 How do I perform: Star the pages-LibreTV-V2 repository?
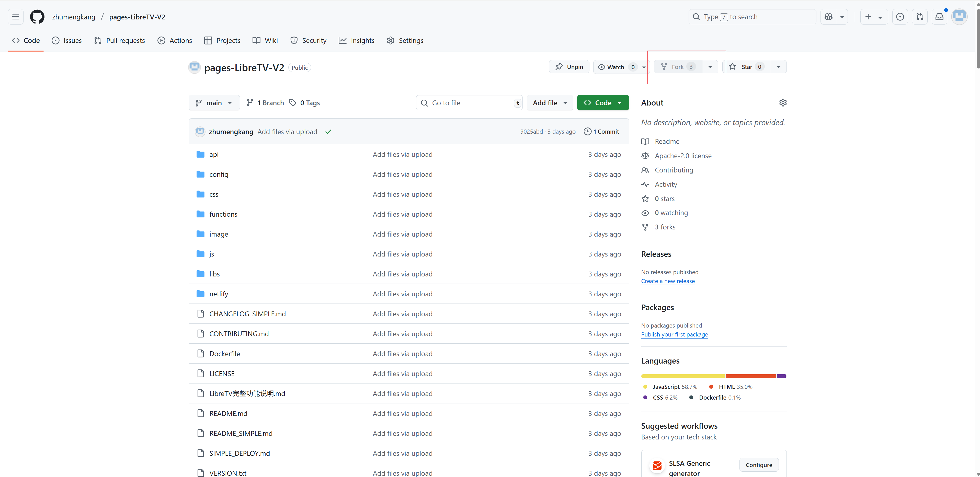coord(747,67)
